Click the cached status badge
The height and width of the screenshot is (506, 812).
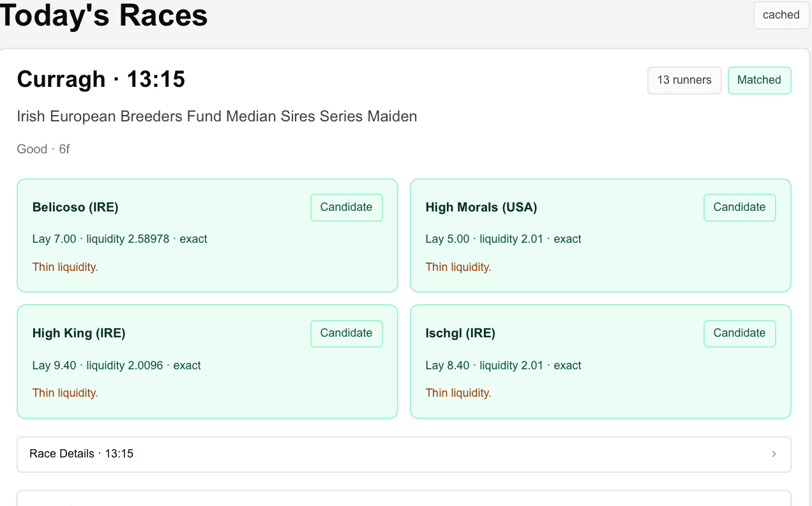pyautogui.click(x=781, y=15)
